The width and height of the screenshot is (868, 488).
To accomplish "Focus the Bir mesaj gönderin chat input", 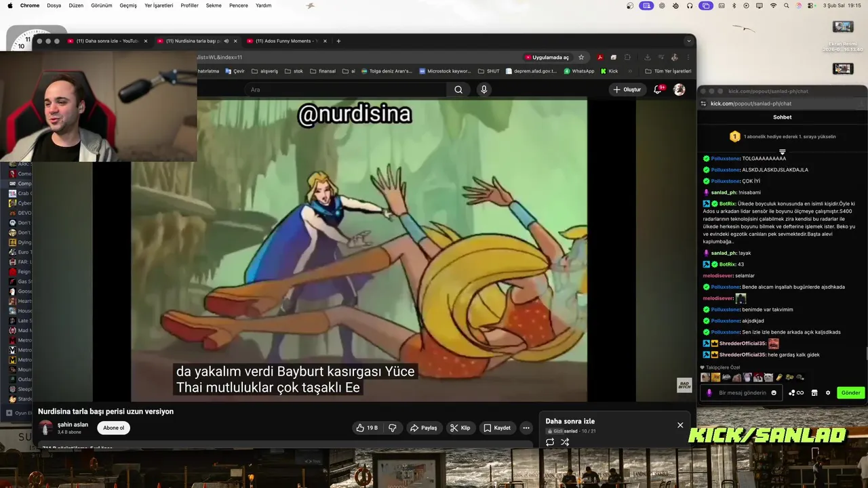I will pos(741,392).
